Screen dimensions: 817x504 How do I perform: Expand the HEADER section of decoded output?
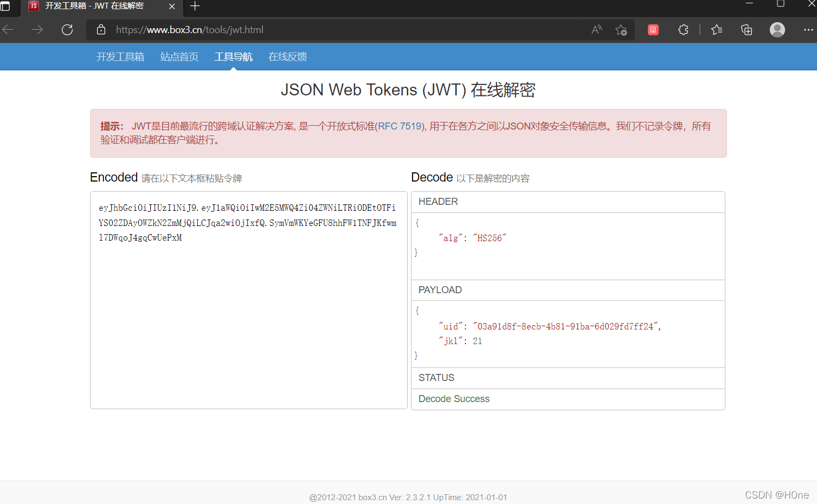pos(438,202)
